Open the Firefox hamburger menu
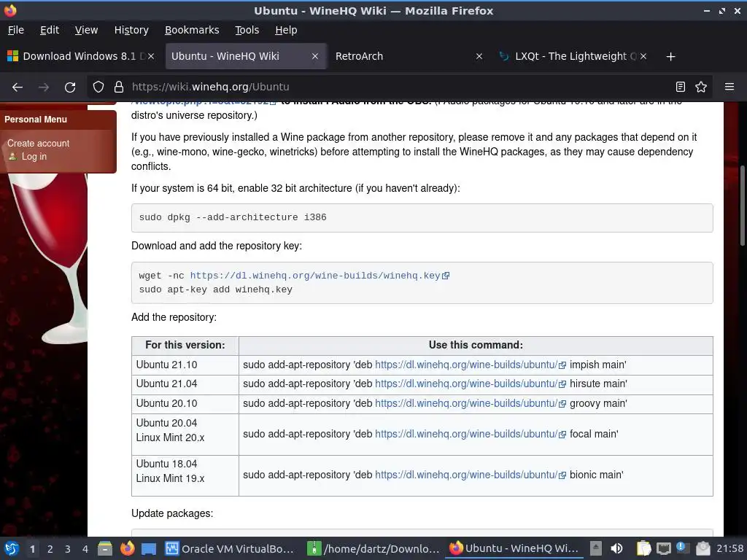The width and height of the screenshot is (747, 560). coord(729,87)
